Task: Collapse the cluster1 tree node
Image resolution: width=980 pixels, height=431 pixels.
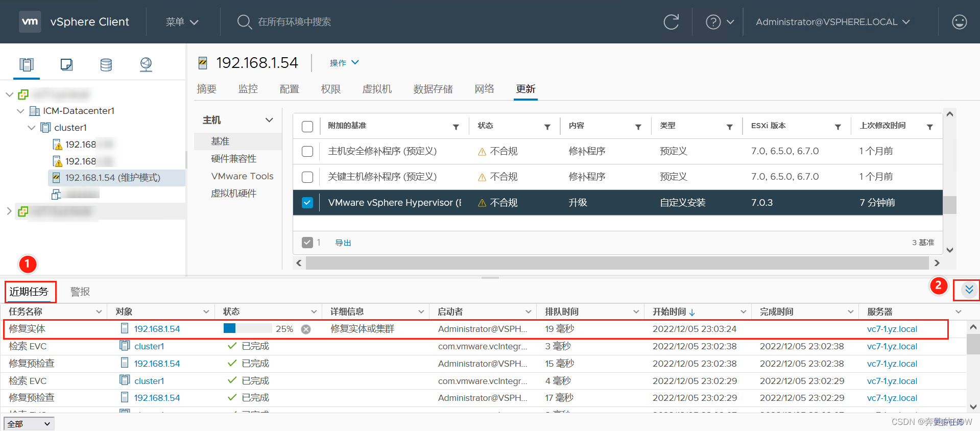Action: 32,127
